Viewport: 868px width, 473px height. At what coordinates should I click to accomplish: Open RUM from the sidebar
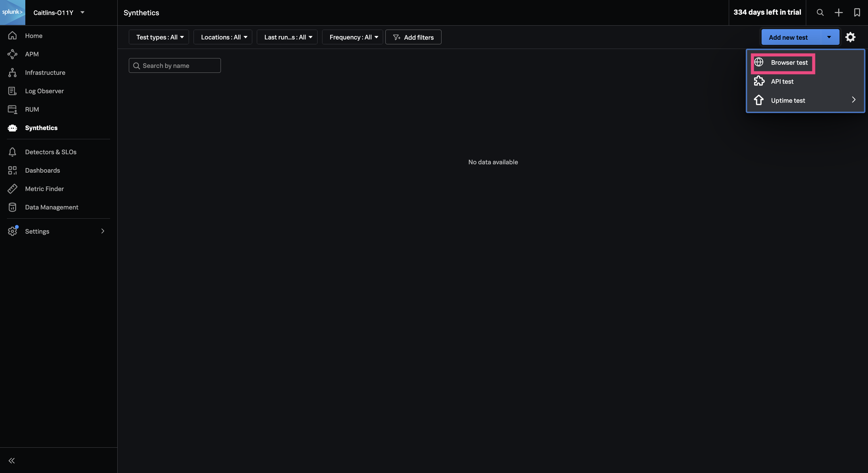tap(32, 109)
